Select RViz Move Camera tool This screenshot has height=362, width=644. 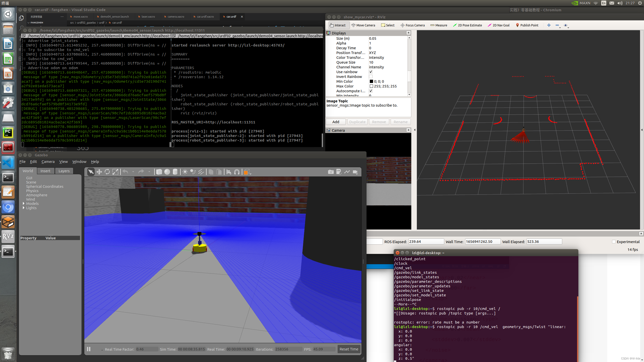(x=363, y=25)
